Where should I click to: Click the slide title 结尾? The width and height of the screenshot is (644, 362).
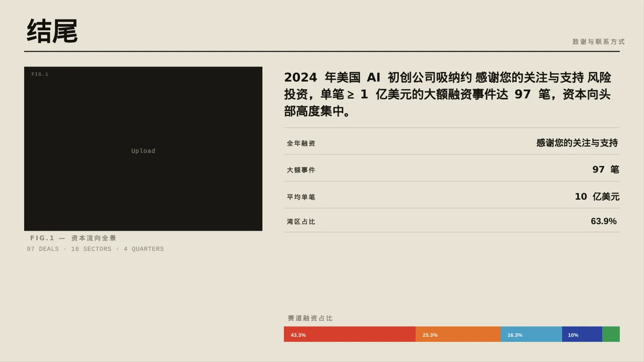point(52,31)
